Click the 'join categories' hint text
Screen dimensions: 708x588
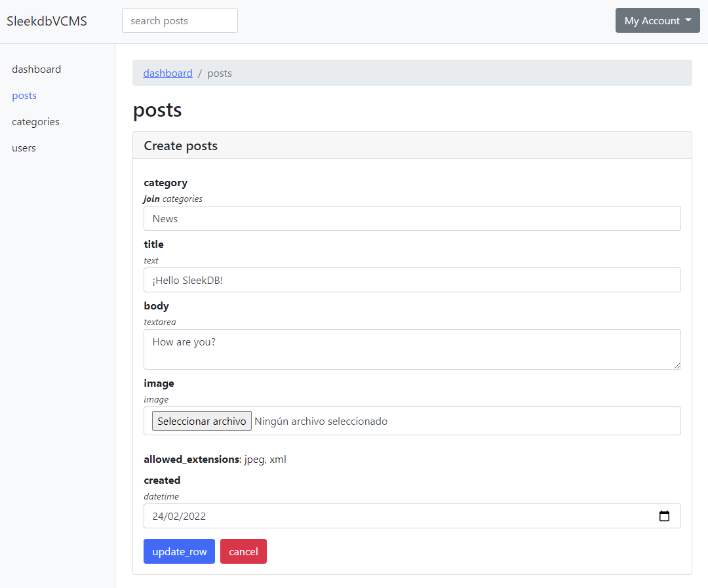tap(173, 199)
